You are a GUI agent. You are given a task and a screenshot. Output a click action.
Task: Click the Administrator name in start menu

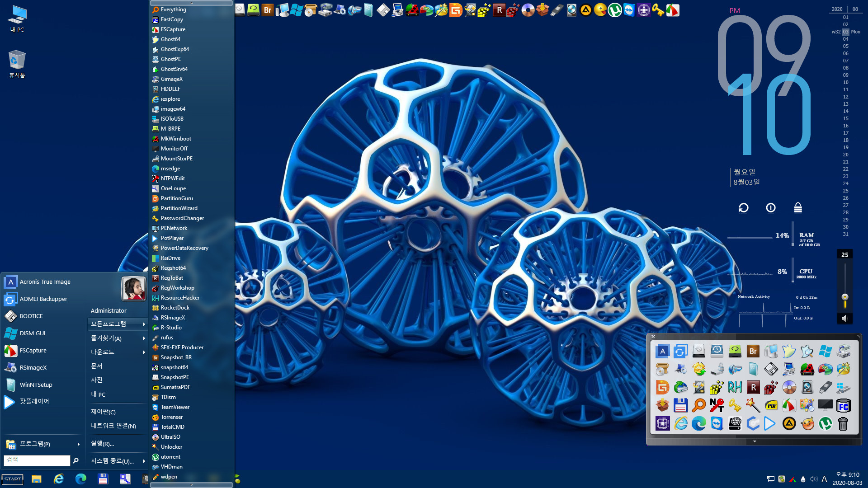click(108, 311)
